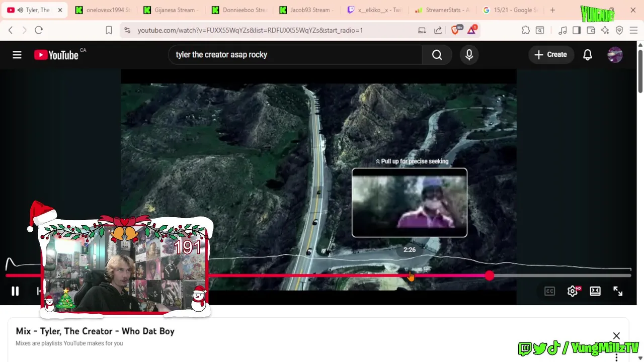
Task: Open the three-dot menu at the bottom right
Action: pyautogui.click(x=616, y=357)
